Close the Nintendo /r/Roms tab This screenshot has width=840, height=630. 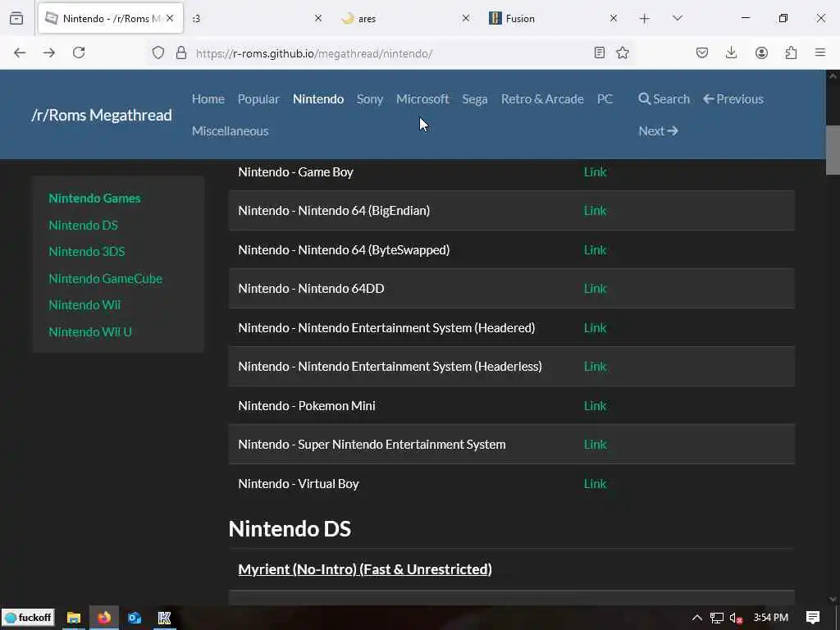tap(170, 18)
